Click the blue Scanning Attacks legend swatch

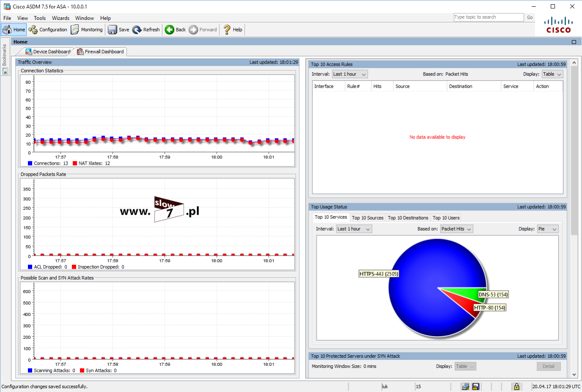point(30,370)
